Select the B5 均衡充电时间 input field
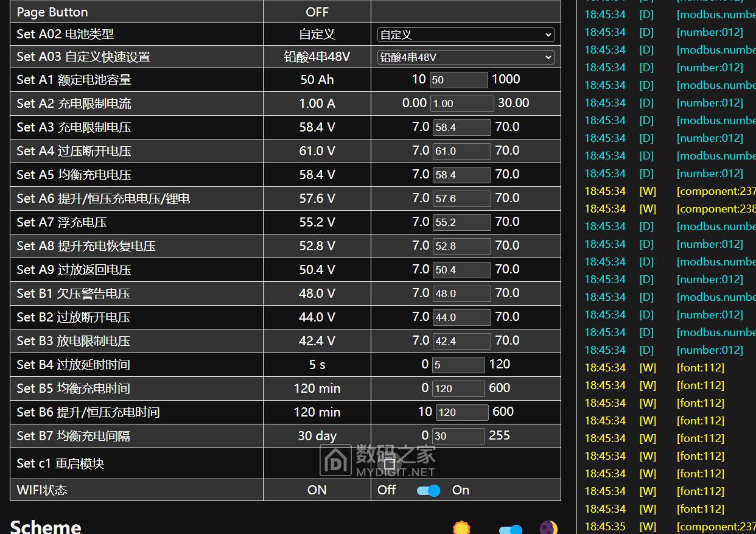756x534 pixels. pos(458,388)
